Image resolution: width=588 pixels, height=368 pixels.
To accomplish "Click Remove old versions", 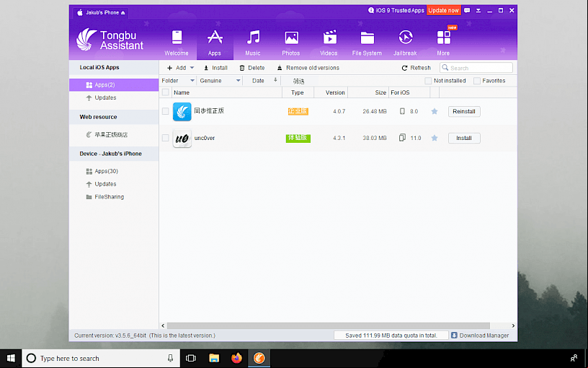I will (308, 68).
